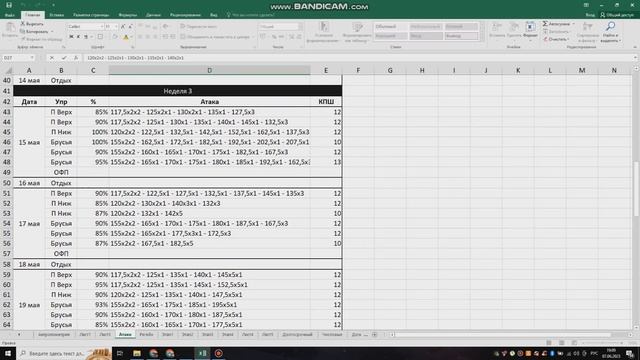Switch to the Формулы ribbon tab

tap(128, 15)
